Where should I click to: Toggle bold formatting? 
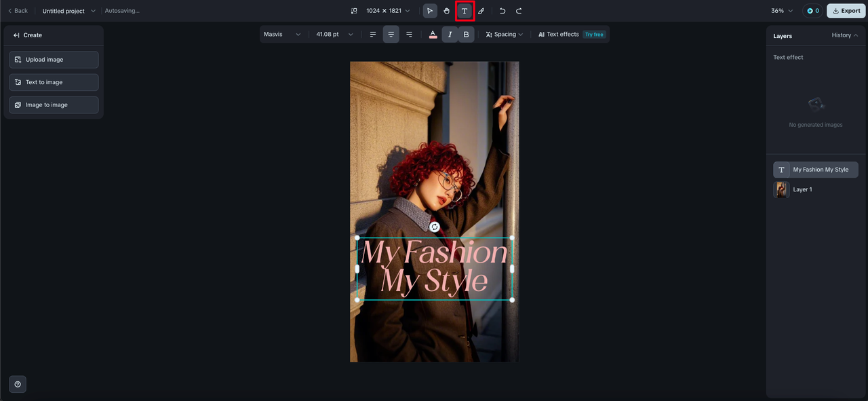click(x=466, y=35)
